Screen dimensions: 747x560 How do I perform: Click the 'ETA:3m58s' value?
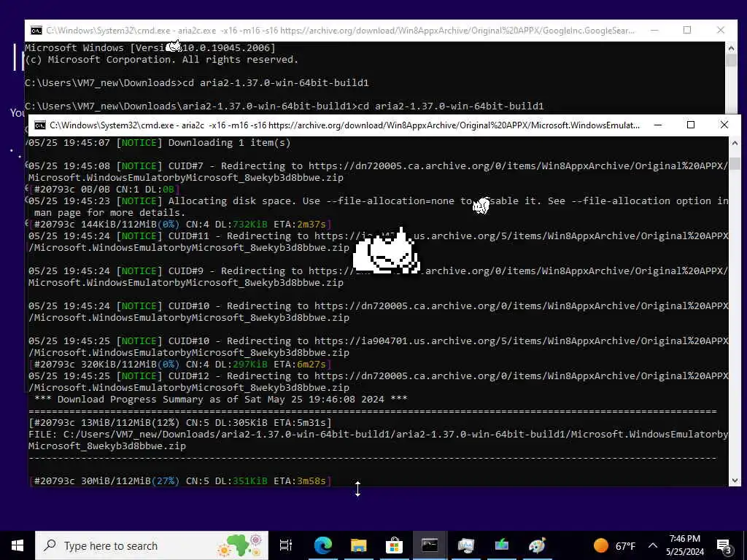tap(300, 481)
